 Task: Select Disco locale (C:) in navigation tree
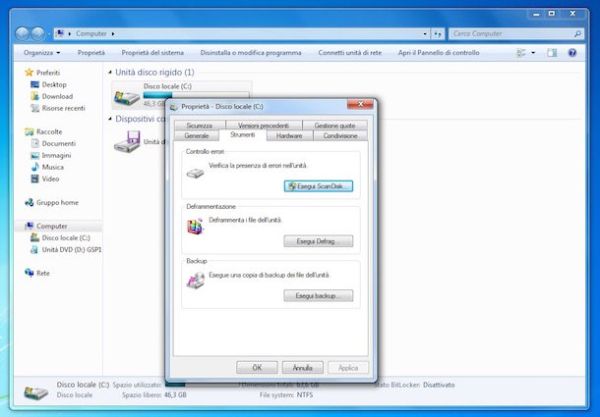click(65, 238)
